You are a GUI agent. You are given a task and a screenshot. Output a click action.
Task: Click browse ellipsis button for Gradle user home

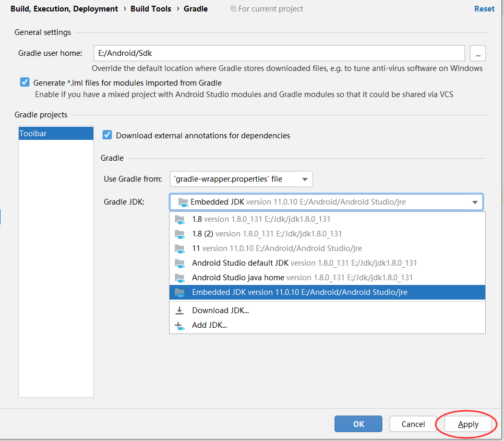tap(478, 53)
